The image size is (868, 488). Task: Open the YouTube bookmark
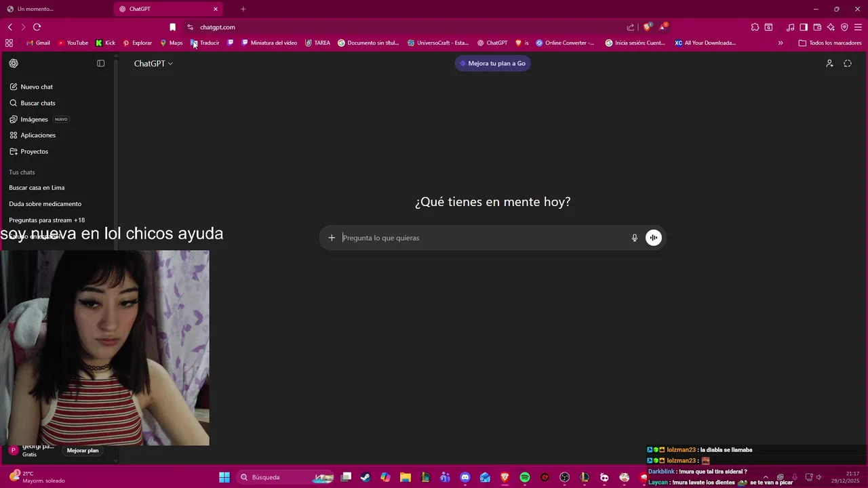coord(73,43)
